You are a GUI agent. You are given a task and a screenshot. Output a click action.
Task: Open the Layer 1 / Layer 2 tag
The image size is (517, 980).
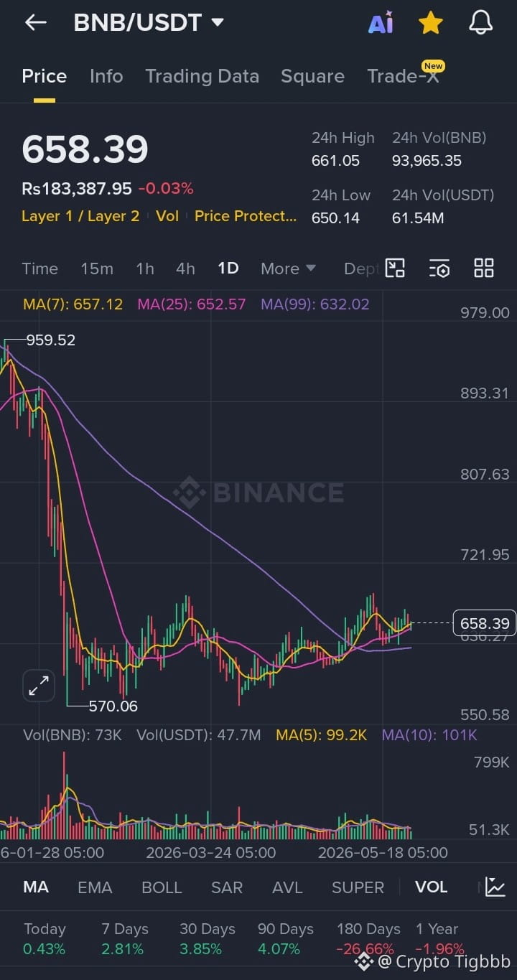click(80, 215)
